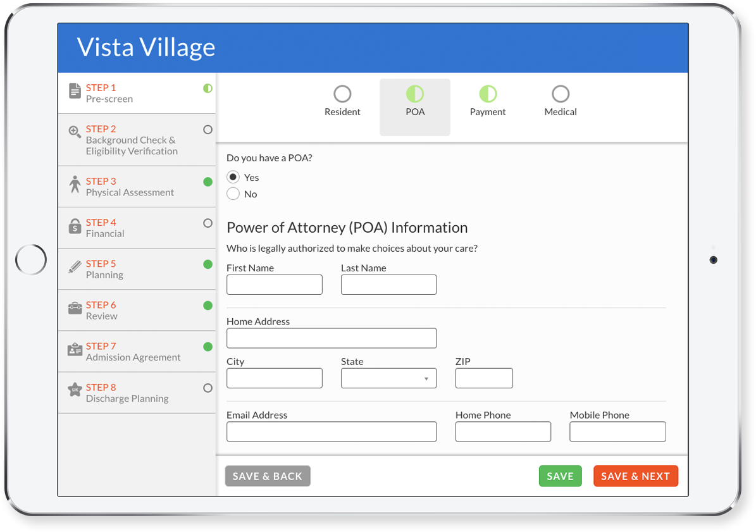756x532 pixels.
Task: Click Step 3 green complete indicator
Action: point(208,182)
